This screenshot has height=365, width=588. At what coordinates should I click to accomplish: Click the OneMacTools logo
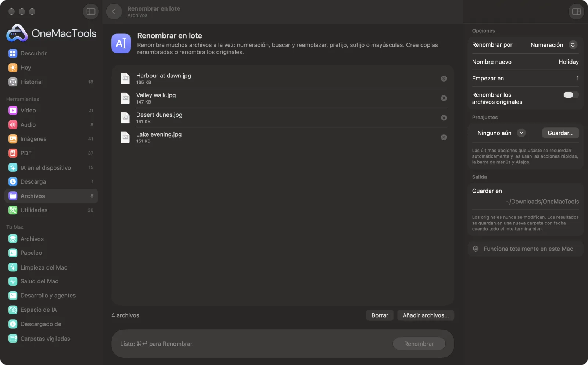(51, 33)
